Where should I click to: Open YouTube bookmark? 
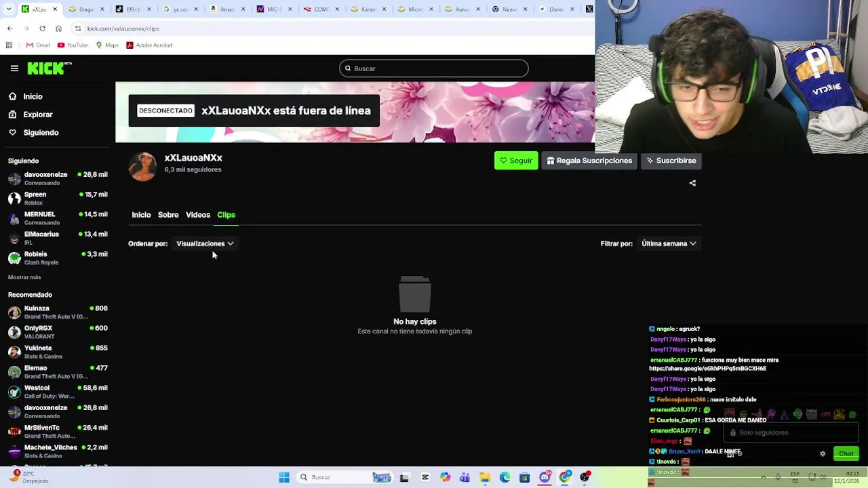73,45
